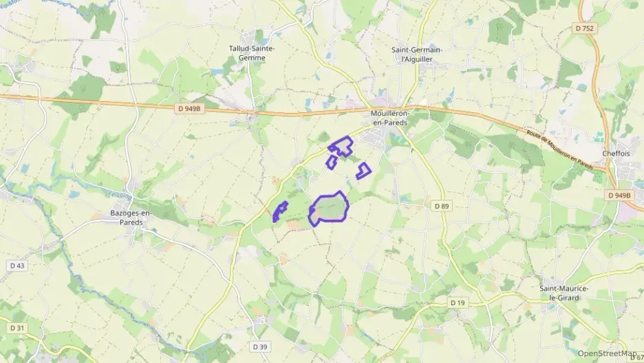This screenshot has width=644, height=363.
Task: Click the D 19 road shield
Action: [x=458, y=303]
